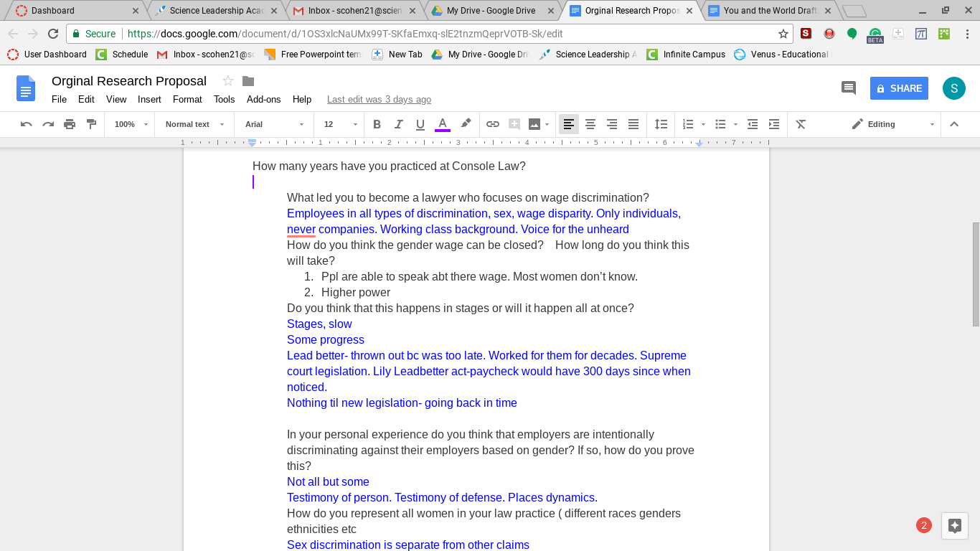Select the Paint format tool
The width and height of the screenshot is (980, 551).
point(91,124)
